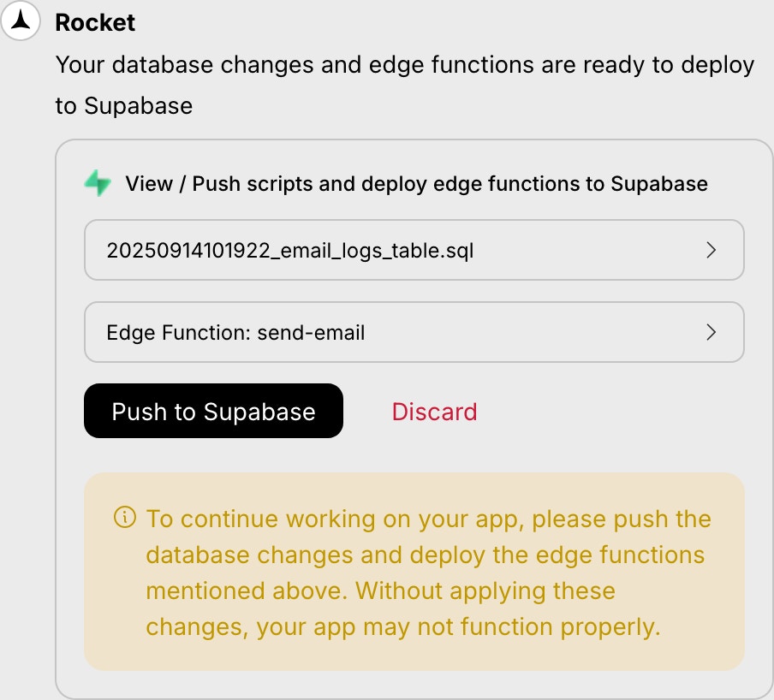
Task: Discard the pending Supabase changes
Action: (x=434, y=412)
